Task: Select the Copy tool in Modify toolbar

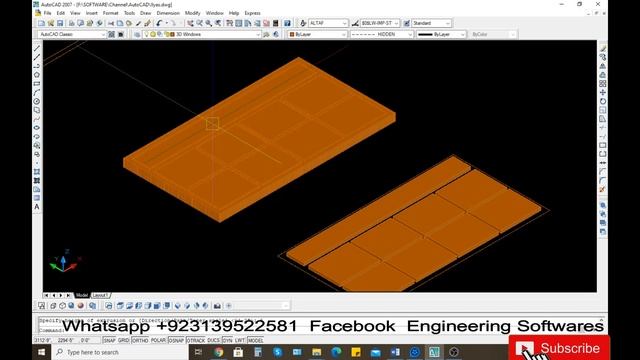Action: pyautogui.click(x=603, y=57)
